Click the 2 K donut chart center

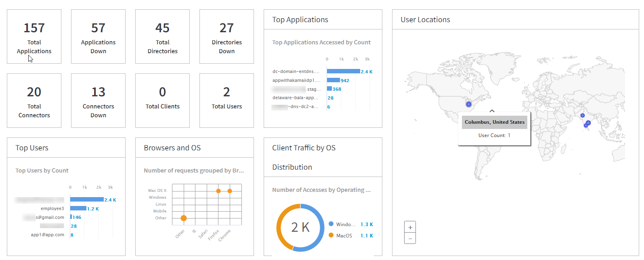pos(300,227)
